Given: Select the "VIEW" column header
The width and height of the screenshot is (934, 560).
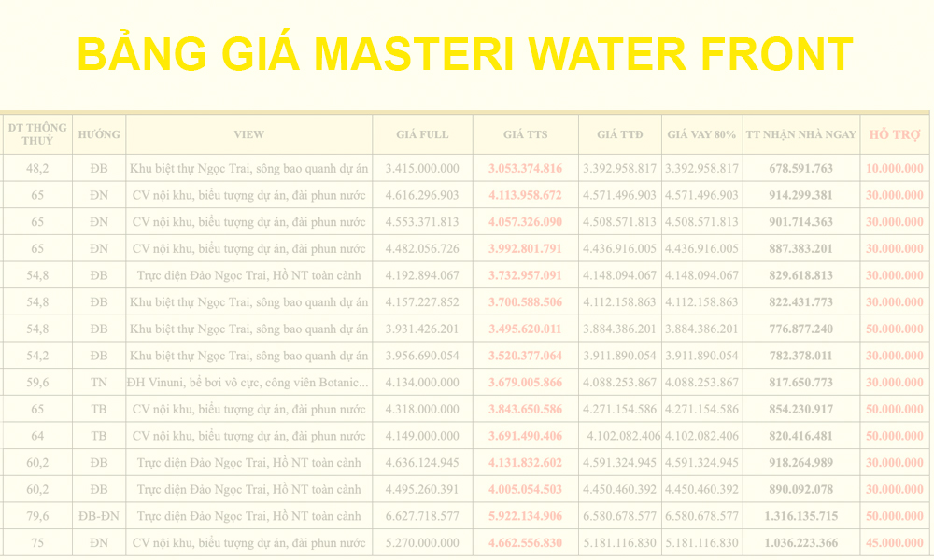Looking at the screenshot, I should click(249, 134).
